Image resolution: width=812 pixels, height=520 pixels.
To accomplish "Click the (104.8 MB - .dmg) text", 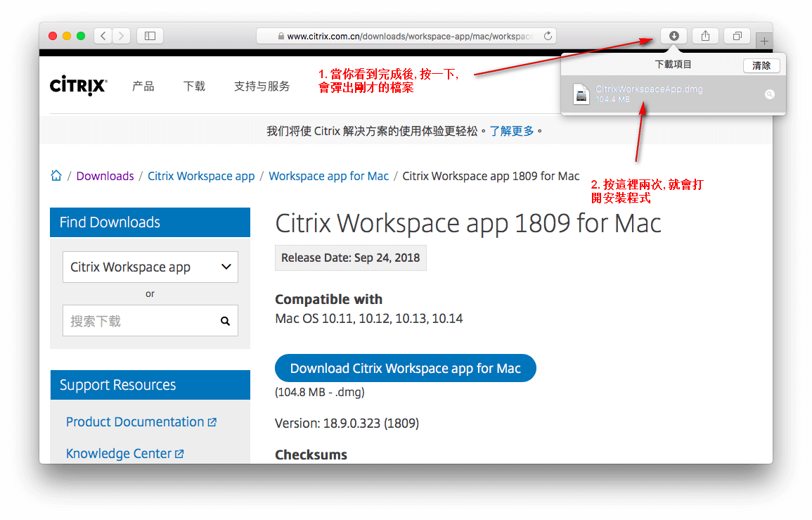I will pyautogui.click(x=319, y=392).
